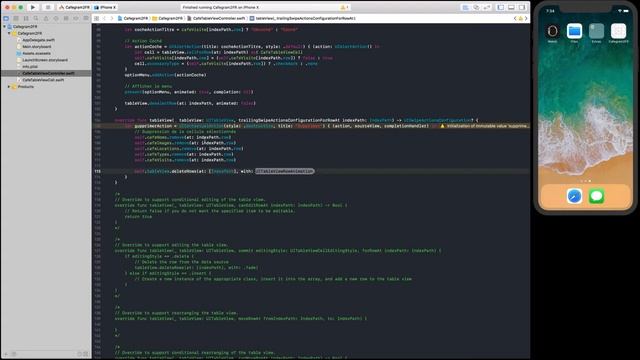Select the Standard editor button

[x=465, y=7]
